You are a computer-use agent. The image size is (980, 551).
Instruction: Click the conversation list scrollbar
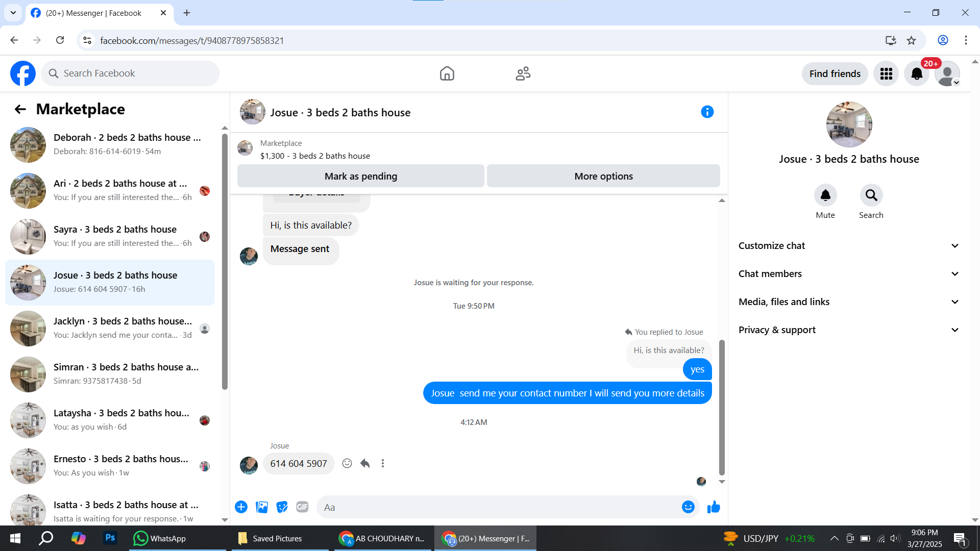pyautogui.click(x=225, y=261)
